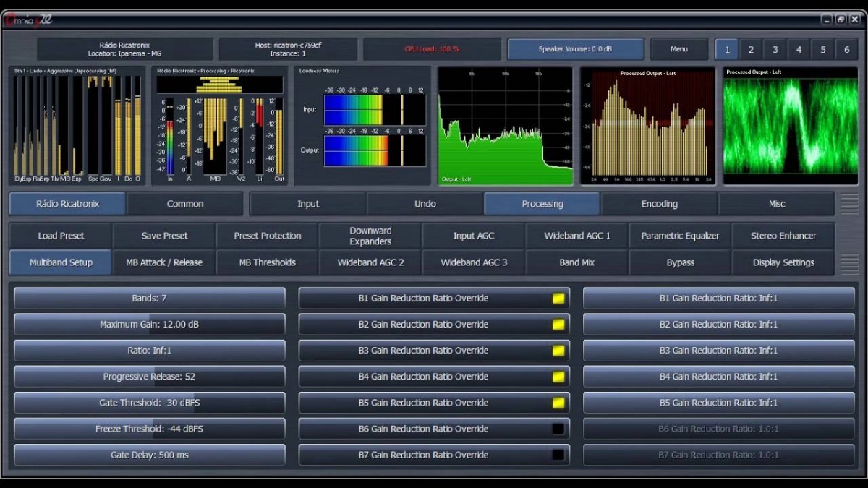Image resolution: width=868 pixels, height=488 pixels.
Task: Switch to the Encoding tab
Action: [660, 204]
